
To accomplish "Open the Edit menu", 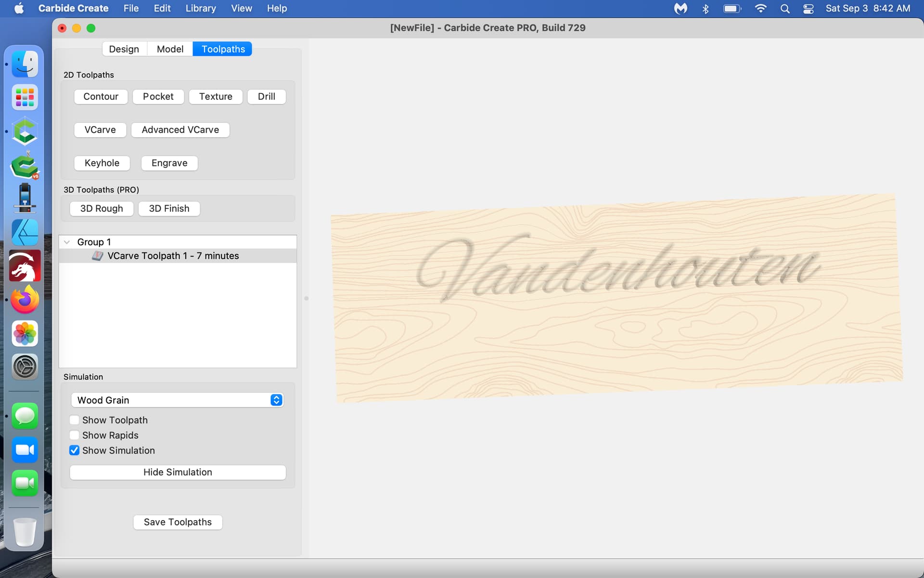I will pos(162,8).
